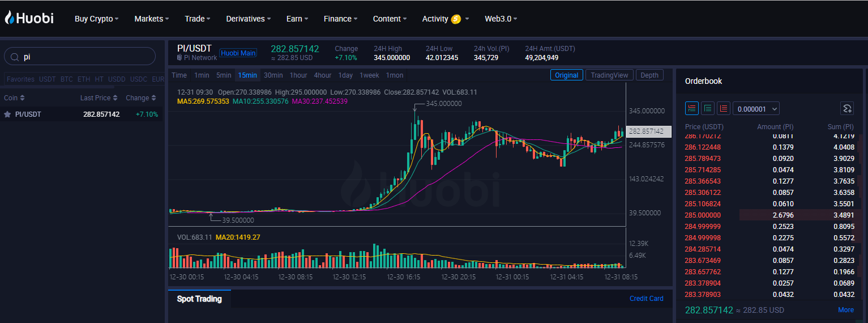Image resolution: width=868 pixels, height=323 pixels.
Task: Select the 285.000000 sell order row
Action: pyautogui.click(x=769, y=215)
